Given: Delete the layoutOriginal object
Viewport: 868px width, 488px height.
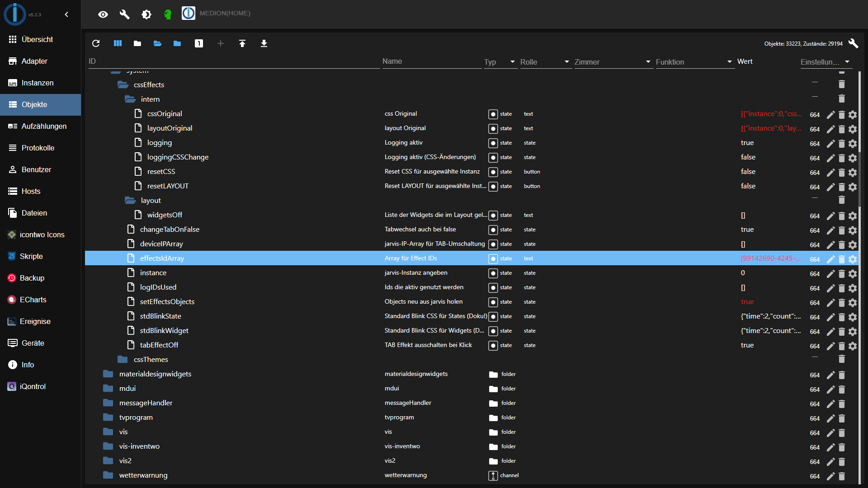Looking at the screenshot, I should (x=842, y=129).
